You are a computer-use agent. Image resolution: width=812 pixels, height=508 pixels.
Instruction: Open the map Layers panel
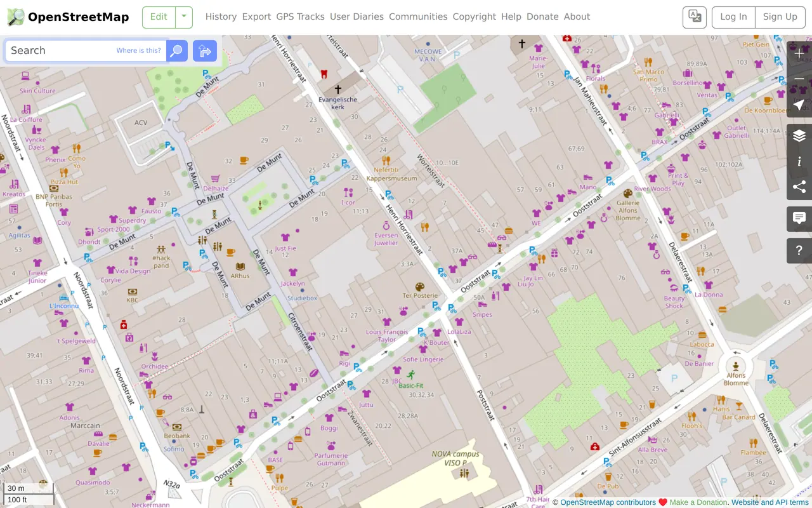[799, 136]
